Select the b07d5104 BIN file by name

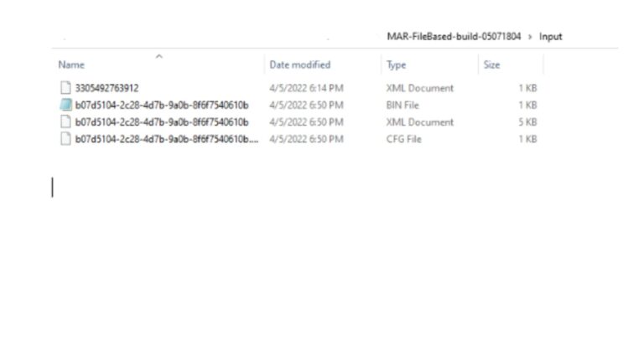pyautogui.click(x=162, y=106)
